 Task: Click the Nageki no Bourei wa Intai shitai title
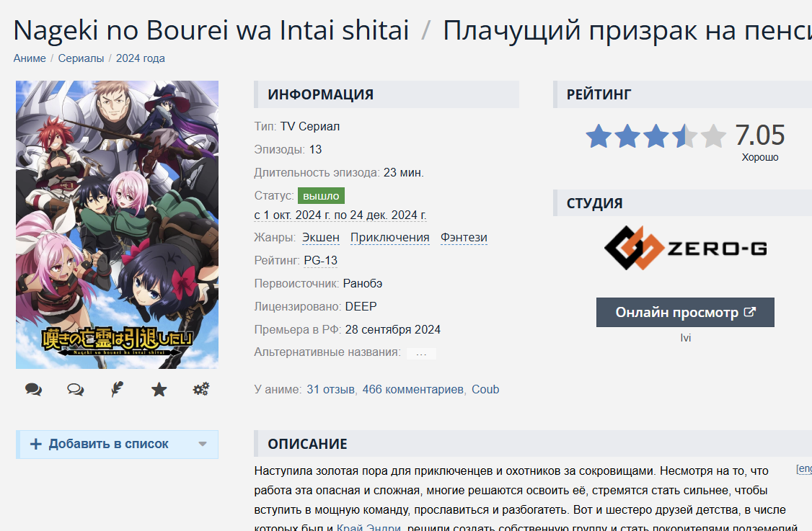tap(211, 30)
